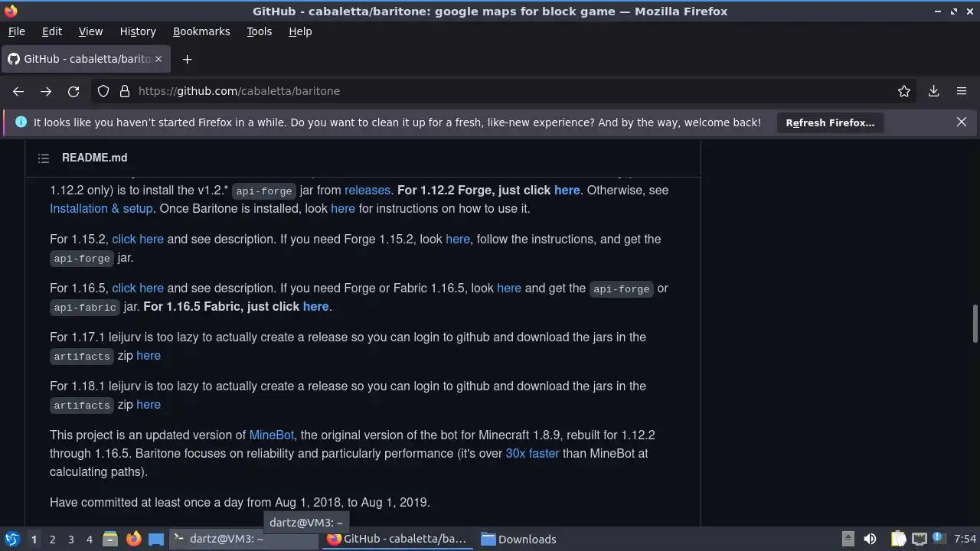Launch file manager from taskbar panel

point(110,539)
